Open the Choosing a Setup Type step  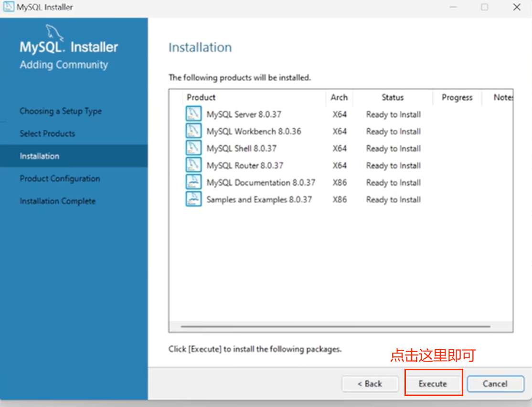click(61, 111)
